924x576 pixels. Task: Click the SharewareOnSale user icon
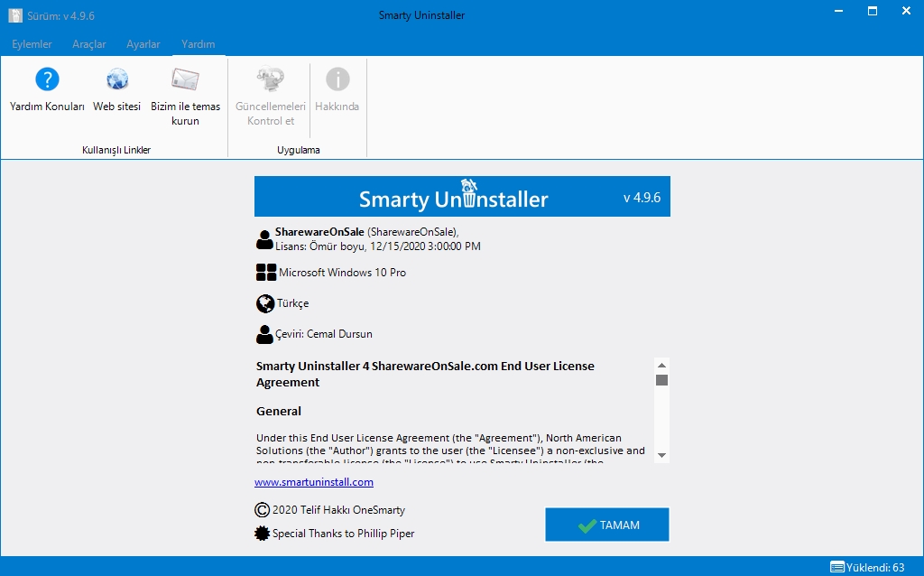tap(263, 237)
